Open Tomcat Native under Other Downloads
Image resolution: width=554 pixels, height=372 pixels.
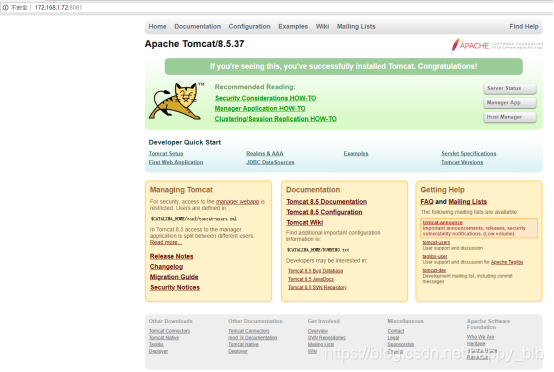point(164,338)
